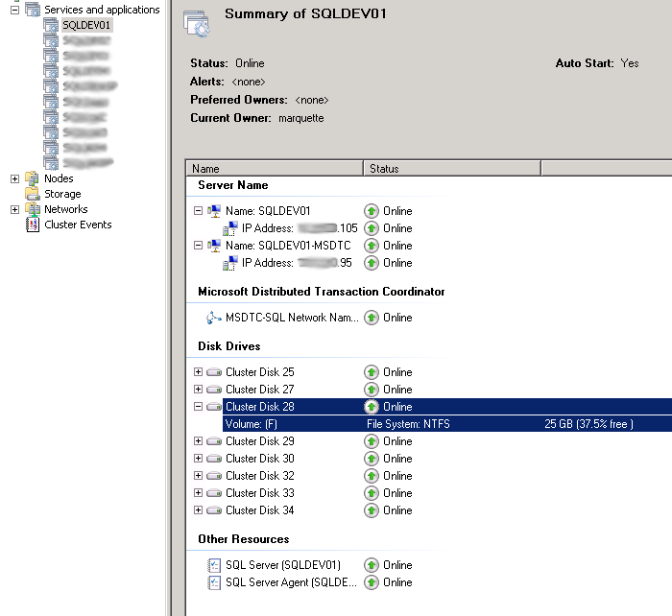Collapse the Name: SQLDEV01 server entry
Image resolution: width=672 pixels, height=616 pixels.
198,211
